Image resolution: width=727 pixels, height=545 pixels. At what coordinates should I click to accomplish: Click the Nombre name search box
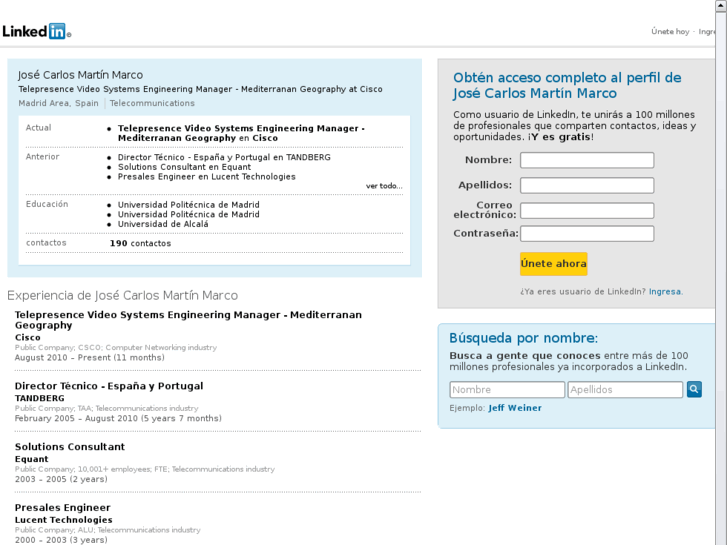click(507, 390)
